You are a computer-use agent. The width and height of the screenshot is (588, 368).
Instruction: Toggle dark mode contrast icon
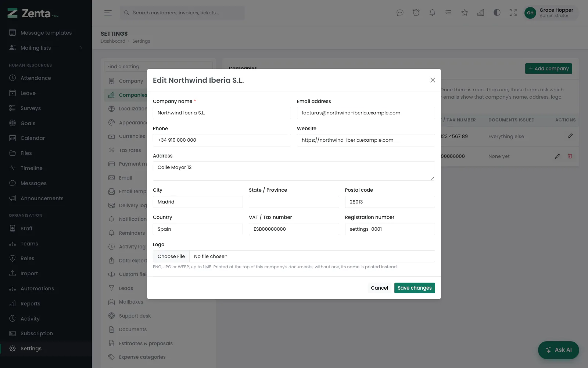click(497, 13)
